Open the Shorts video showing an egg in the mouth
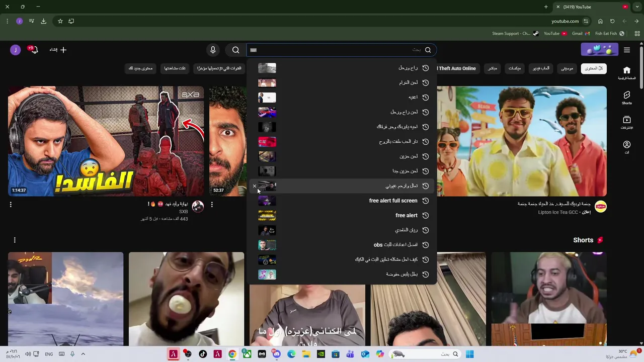The height and width of the screenshot is (362, 644). (x=186, y=299)
